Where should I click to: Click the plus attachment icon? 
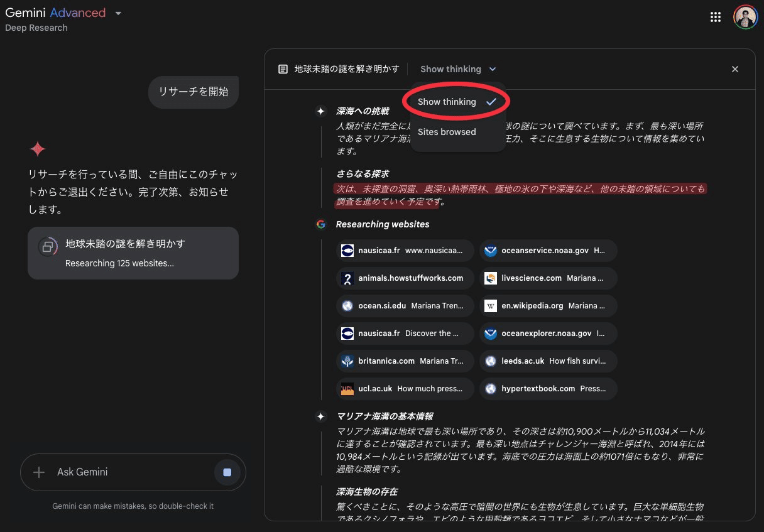(x=39, y=472)
